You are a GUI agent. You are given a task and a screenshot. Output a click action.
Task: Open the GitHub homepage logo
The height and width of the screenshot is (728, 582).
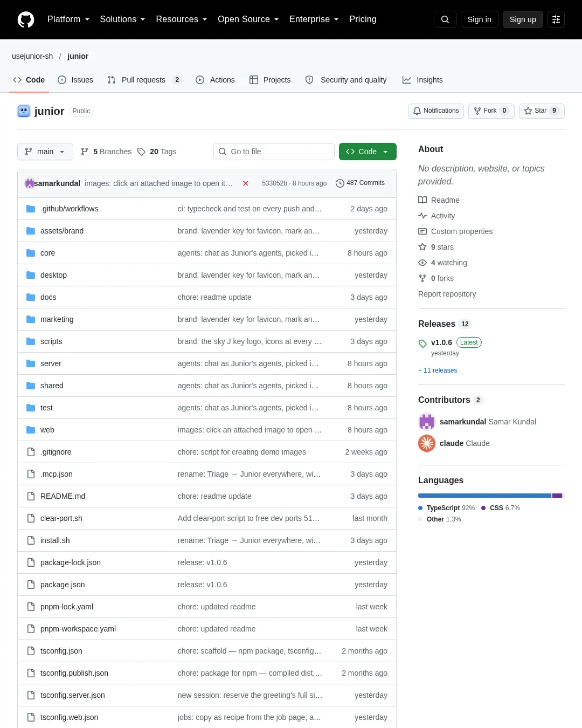(x=26, y=19)
